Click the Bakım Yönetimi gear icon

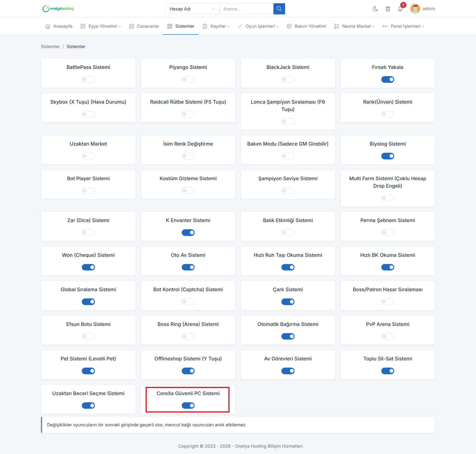[289, 26]
